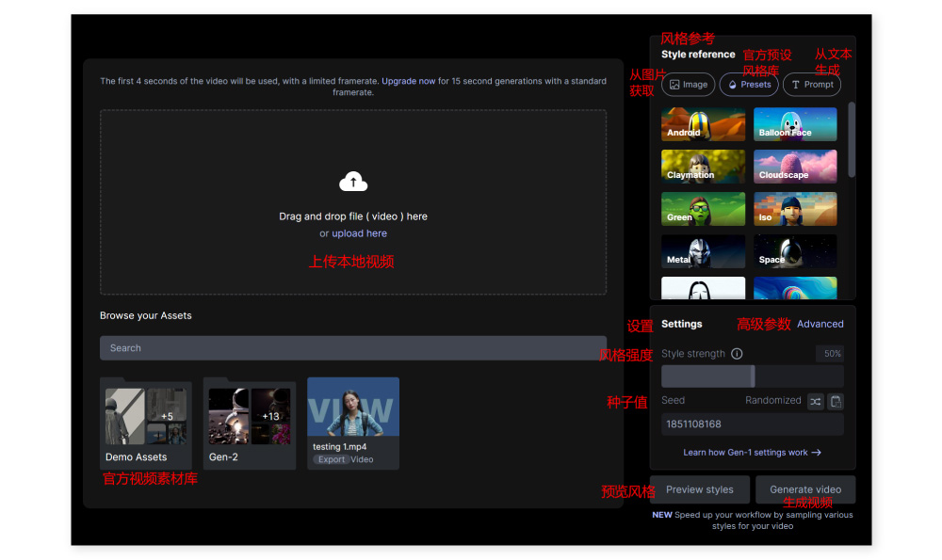This screenshot has width=942, height=560.
Task: Open the Gen-2 folder
Action: [249, 423]
